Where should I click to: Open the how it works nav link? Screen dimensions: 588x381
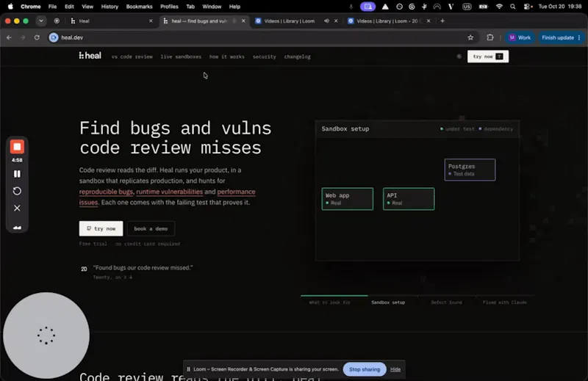227,57
